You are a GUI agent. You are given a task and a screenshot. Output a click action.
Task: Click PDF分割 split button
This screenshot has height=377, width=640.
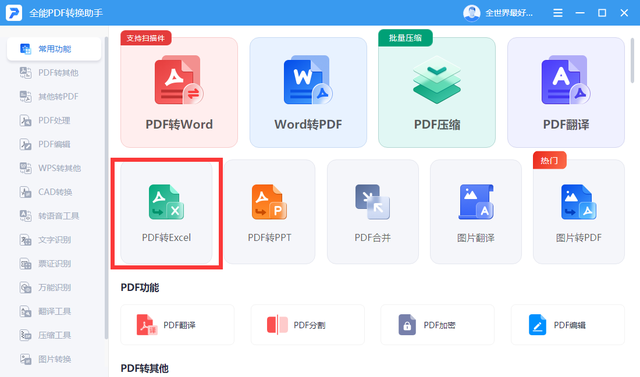[x=308, y=325]
